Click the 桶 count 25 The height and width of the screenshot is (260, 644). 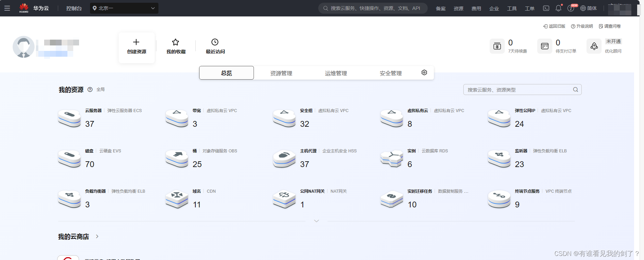(x=197, y=164)
